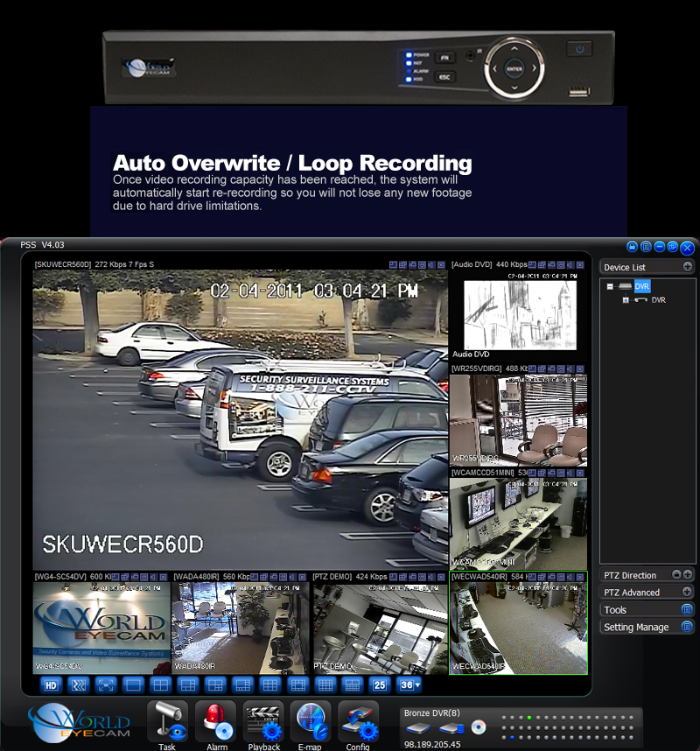Screen dimensions: 700x751
Task: Switch to full screen view
Action: point(106,684)
